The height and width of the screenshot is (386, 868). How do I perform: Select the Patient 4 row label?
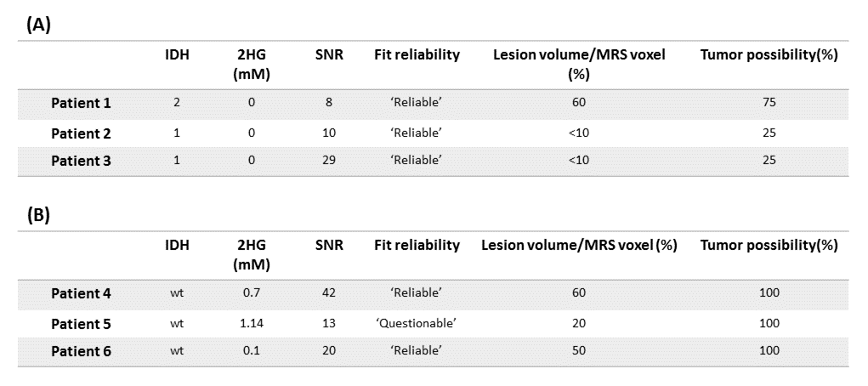click(x=81, y=293)
